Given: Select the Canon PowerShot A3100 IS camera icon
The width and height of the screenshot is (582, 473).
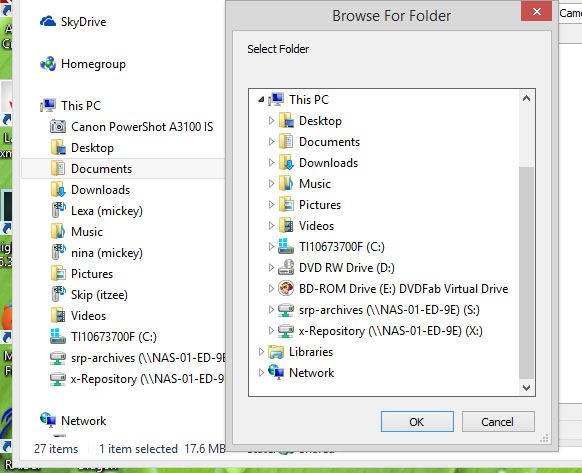Looking at the screenshot, I should tap(58, 127).
